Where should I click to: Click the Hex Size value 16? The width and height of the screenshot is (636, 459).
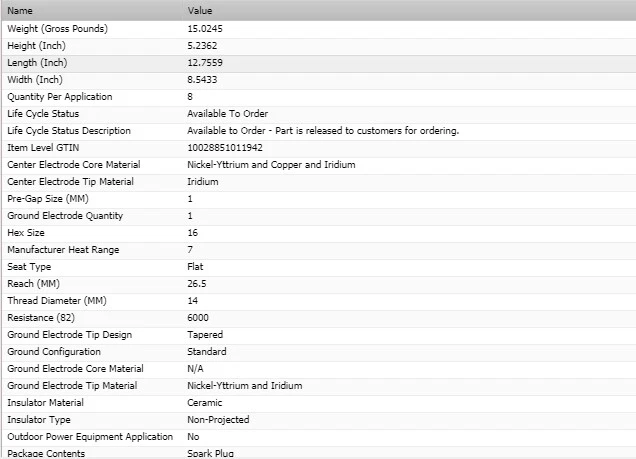(192, 233)
